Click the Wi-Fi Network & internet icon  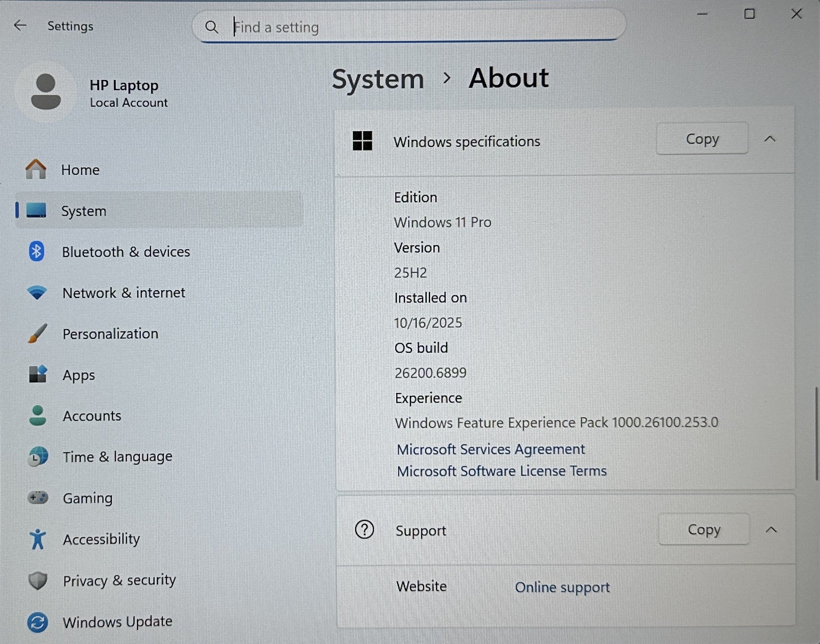[x=37, y=293]
